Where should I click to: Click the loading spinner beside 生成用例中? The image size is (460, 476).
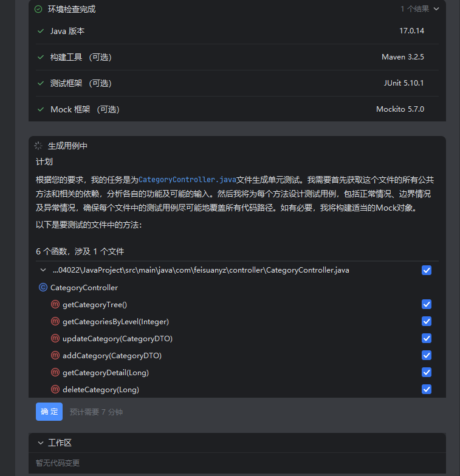38,146
